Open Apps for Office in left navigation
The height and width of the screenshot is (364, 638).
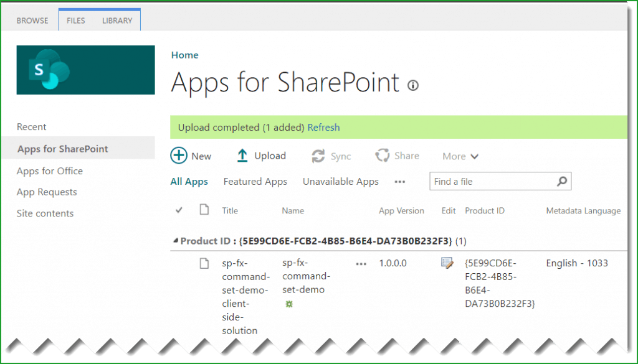pos(50,171)
